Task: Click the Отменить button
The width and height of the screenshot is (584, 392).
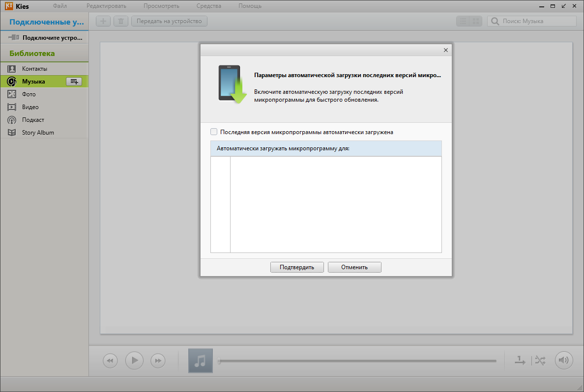Action: pyautogui.click(x=354, y=267)
